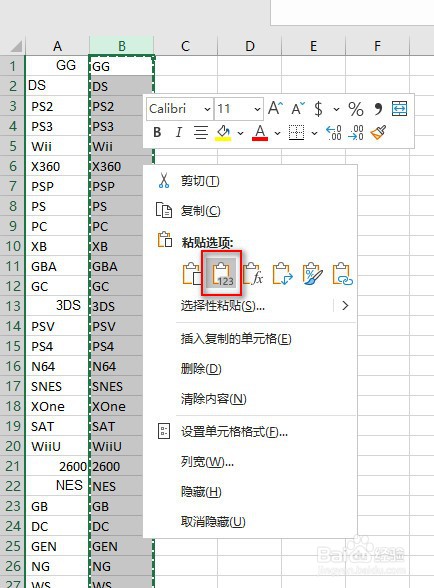The height and width of the screenshot is (588, 434).
Task: Expand accounting format dropdown arrow
Action: (336, 110)
